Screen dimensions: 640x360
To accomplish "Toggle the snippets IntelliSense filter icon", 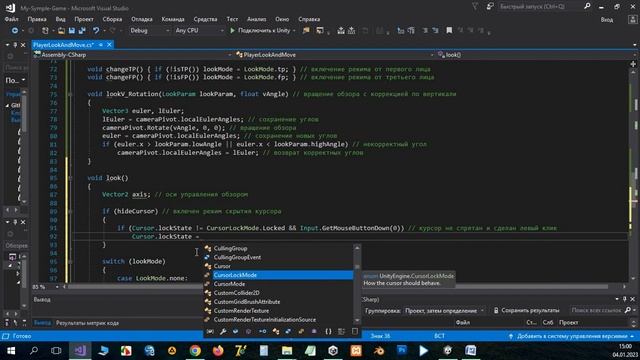I will (x=355, y=331).
